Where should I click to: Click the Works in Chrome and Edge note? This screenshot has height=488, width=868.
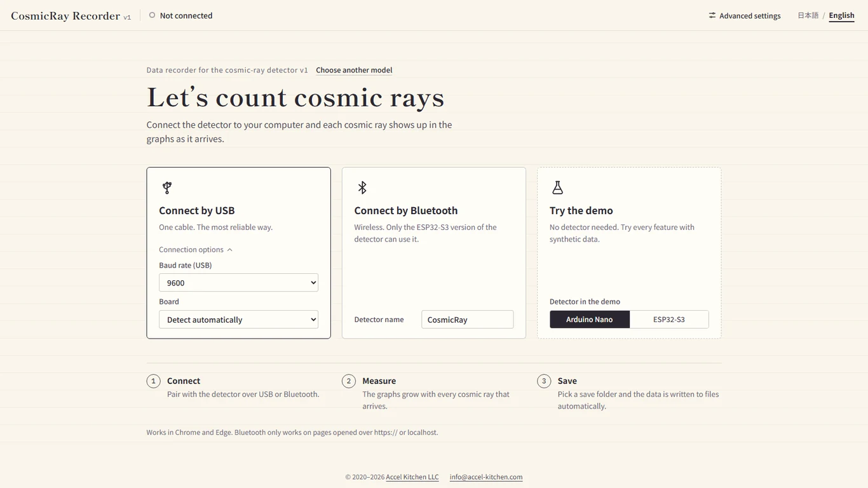click(292, 432)
